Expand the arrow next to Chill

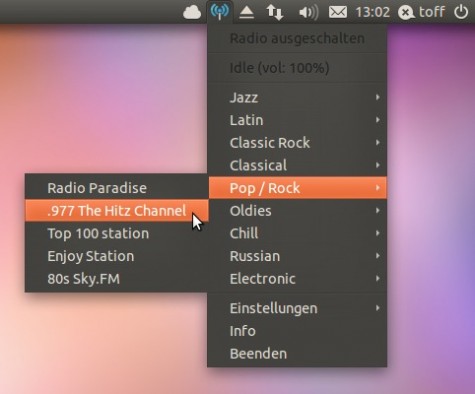(378, 233)
